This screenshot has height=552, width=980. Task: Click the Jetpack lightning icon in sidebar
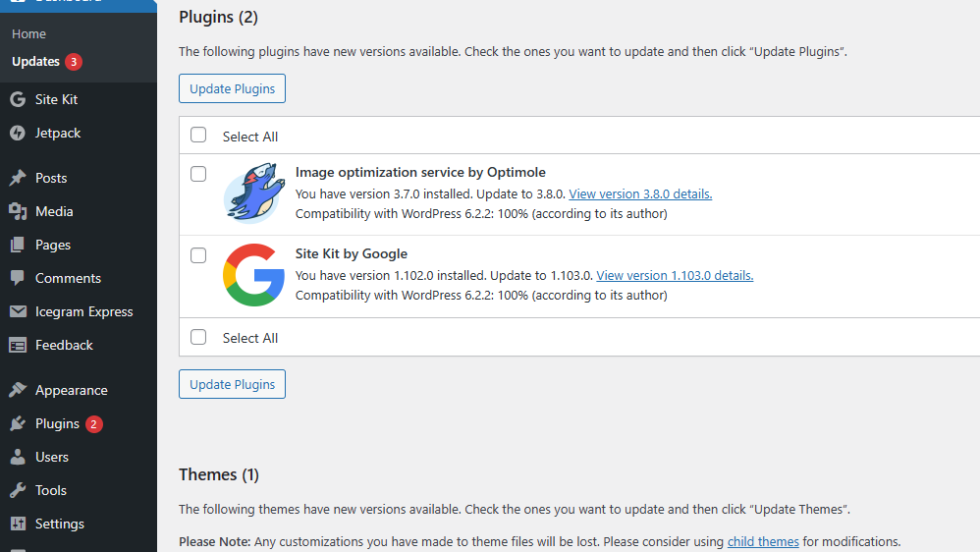(x=18, y=133)
